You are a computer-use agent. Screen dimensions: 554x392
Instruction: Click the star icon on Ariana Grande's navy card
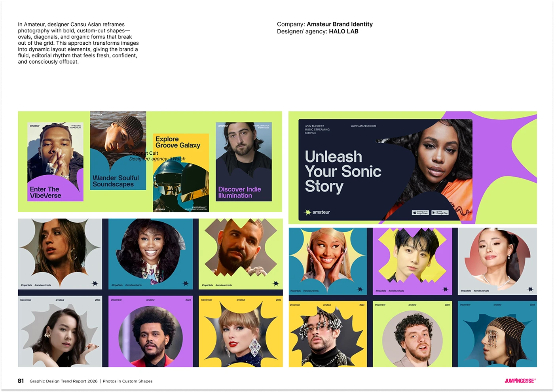(530, 289)
